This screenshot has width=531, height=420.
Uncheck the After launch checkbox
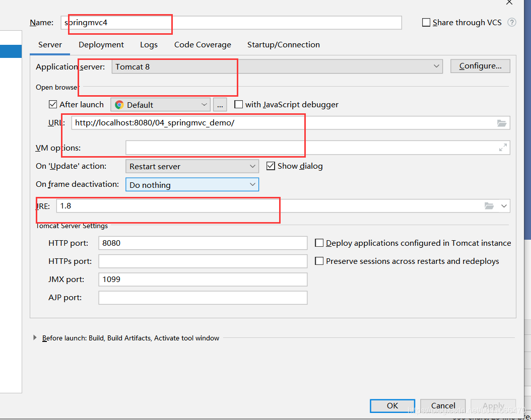53,104
